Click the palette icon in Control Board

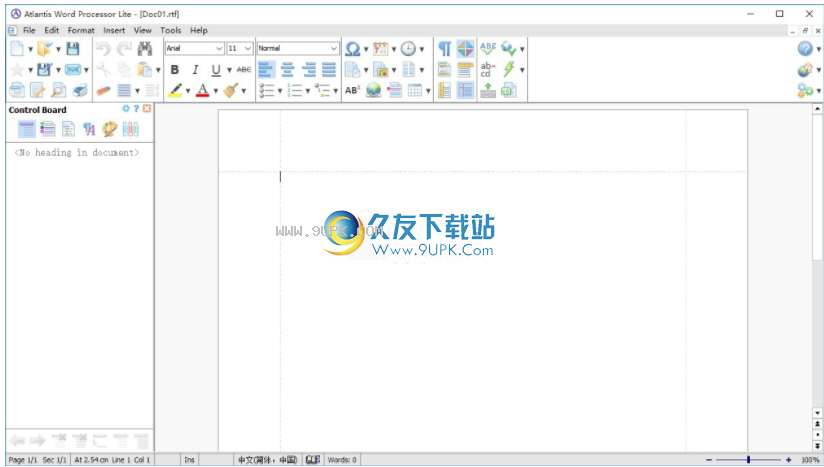tap(109, 129)
